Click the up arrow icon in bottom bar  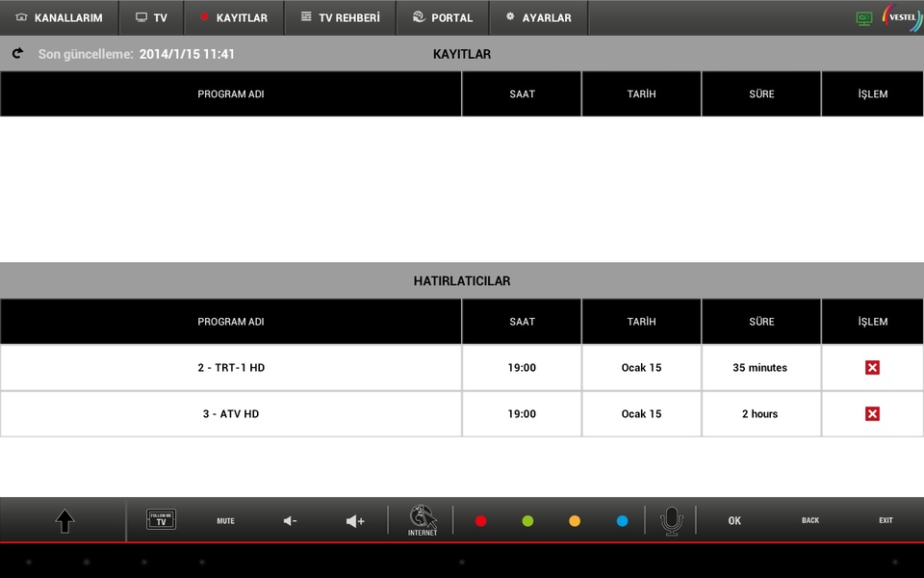click(64, 521)
